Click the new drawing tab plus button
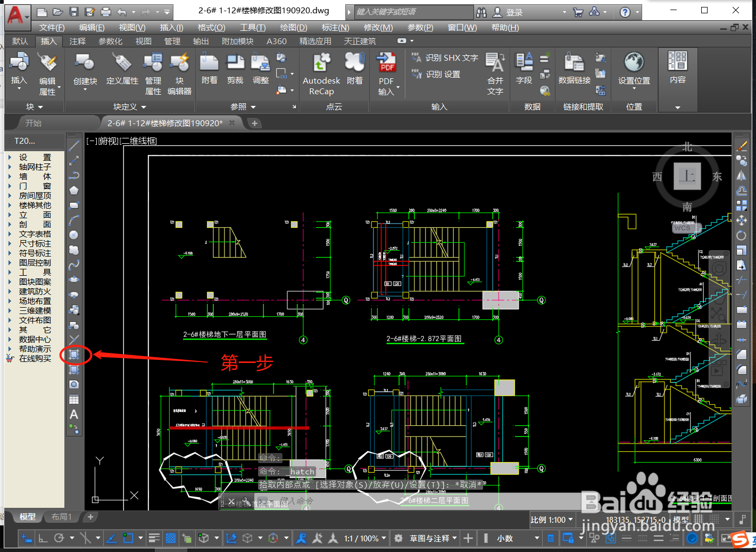Image resolution: width=756 pixels, height=552 pixels. point(255,123)
